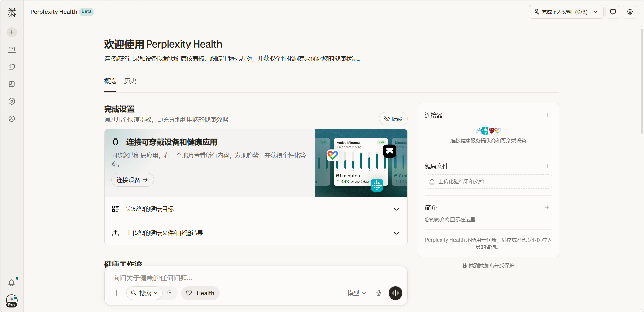
Task: Switch to the 历史 tab
Action: point(130,81)
